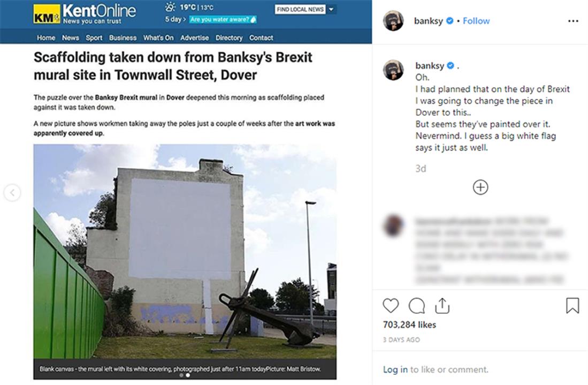The image size is (588, 385).
Task: Open the What's On menu item
Action: click(158, 38)
